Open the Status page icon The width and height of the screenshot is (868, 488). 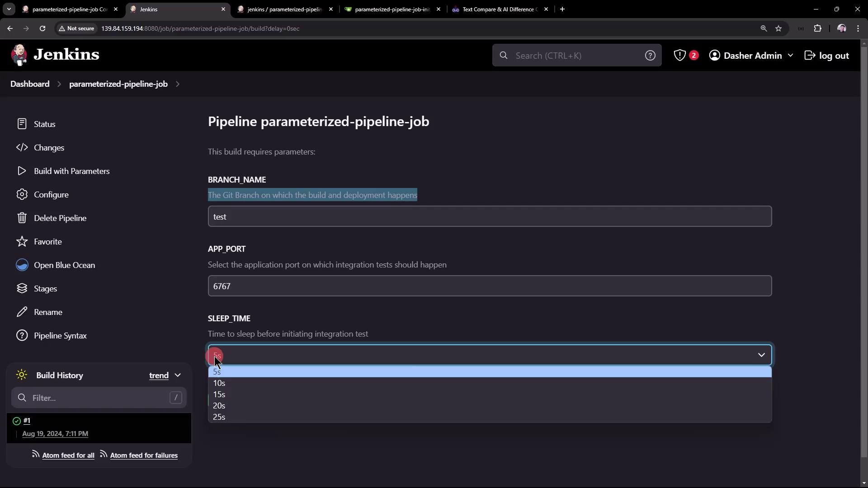pos(22,124)
